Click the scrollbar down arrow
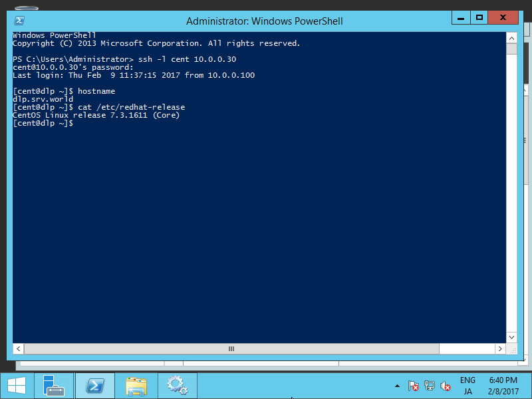Screen dimensions: 532x399 pyautogui.click(x=511, y=336)
